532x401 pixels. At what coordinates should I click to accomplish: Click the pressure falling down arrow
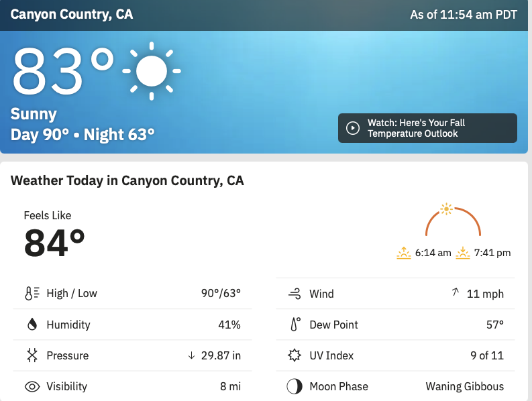pos(191,355)
